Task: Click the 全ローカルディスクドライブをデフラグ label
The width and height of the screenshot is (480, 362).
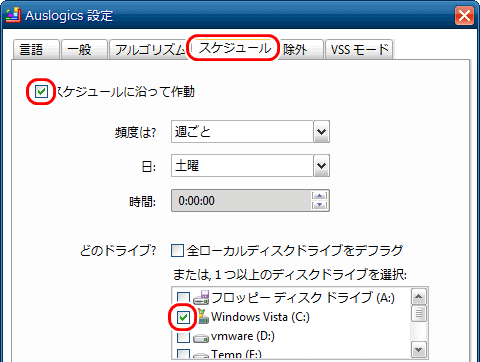Action: tap(295, 250)
